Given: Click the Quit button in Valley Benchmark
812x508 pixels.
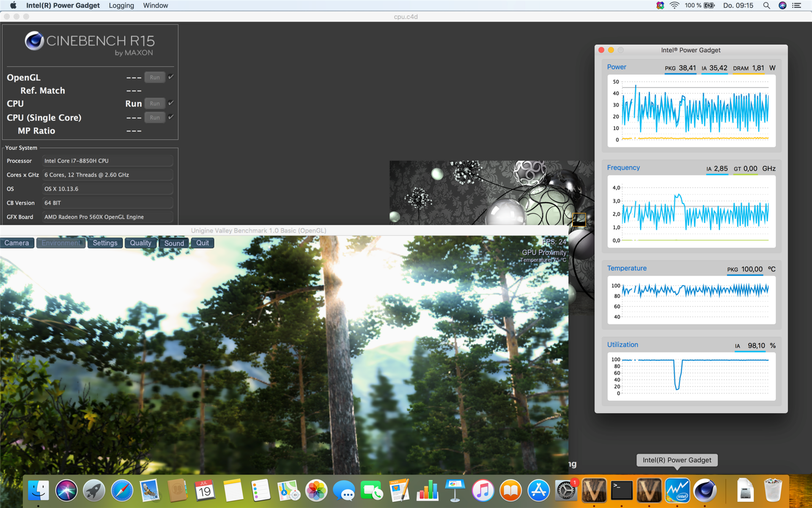Looking at the screenshot, I should click(x=202, y=243).
